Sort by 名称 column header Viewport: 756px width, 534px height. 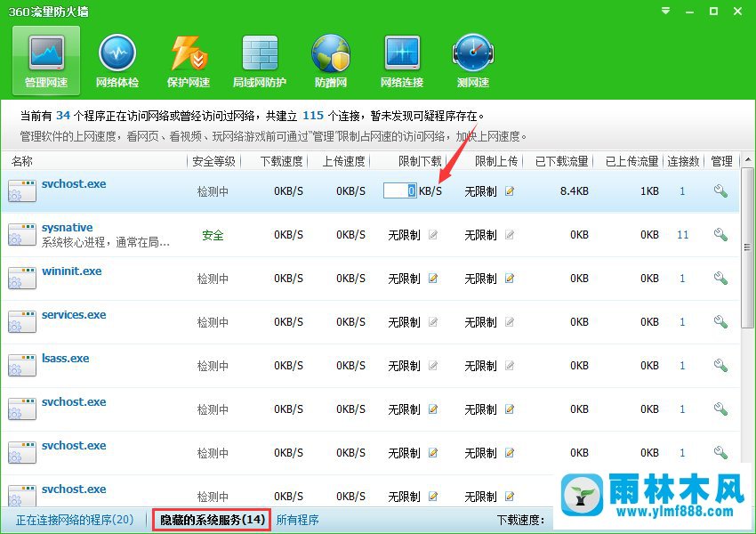click(x=22, y=161)
